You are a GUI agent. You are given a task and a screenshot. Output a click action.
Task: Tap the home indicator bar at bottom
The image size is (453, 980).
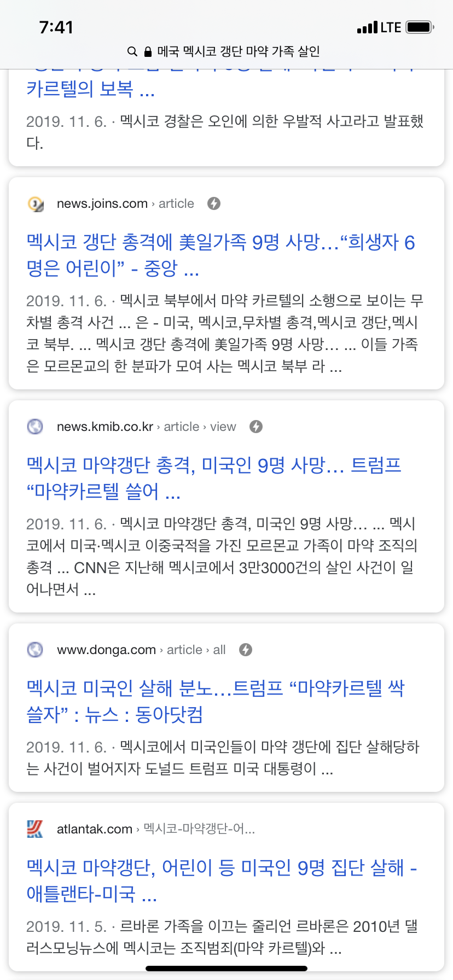pos(226,969)
